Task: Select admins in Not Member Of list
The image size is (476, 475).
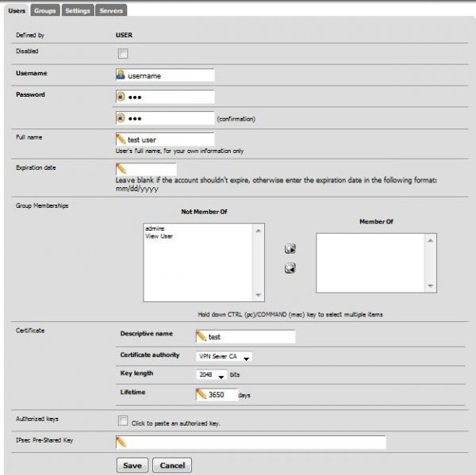Action: pyautogui.click(x=155, y=228)
